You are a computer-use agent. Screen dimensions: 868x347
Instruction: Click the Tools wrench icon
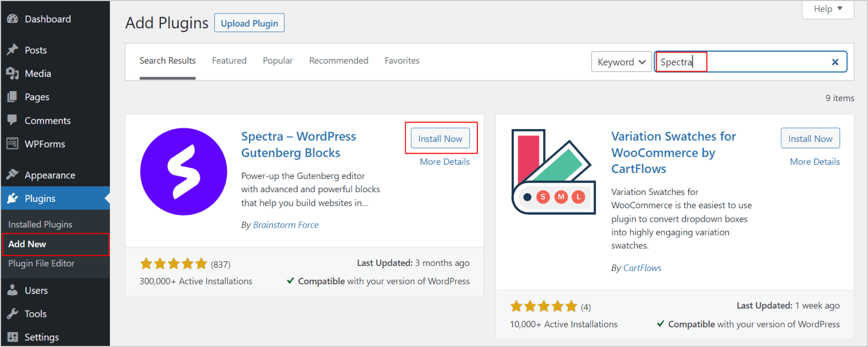pos(12,314)
